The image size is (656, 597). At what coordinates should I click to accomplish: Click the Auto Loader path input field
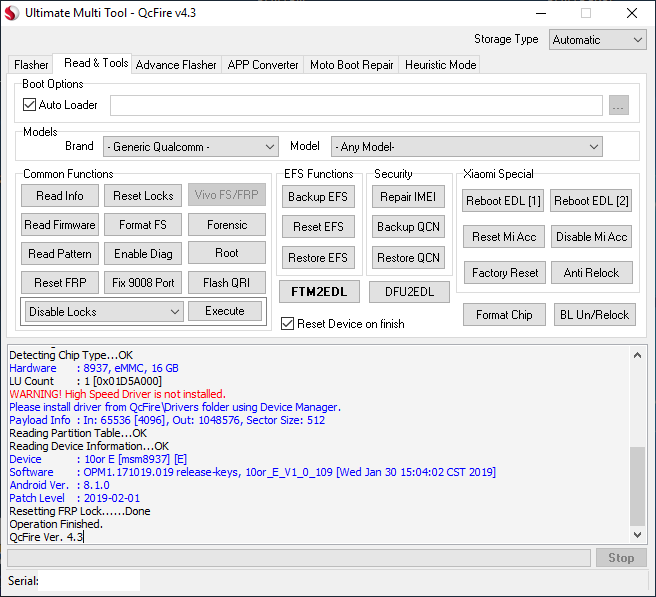pos(356,105)
